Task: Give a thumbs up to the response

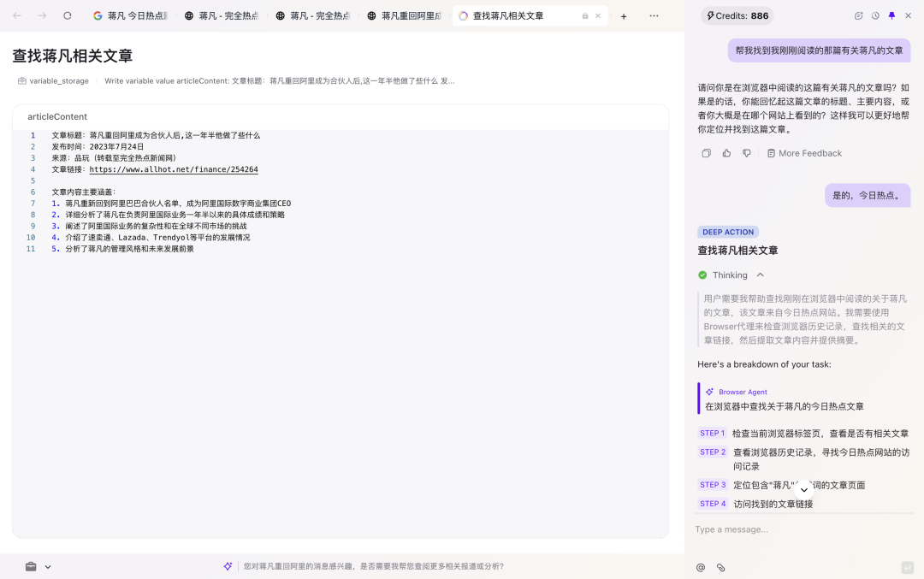Action: click(726, 153)
